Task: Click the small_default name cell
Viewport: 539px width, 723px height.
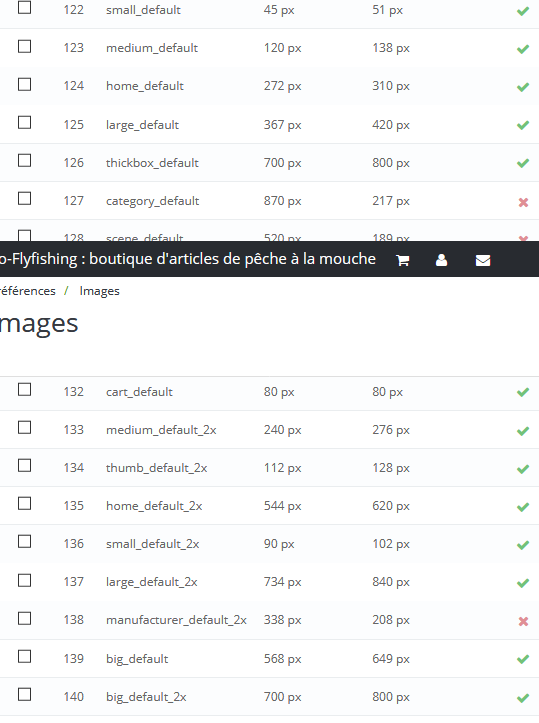Action: [143, 10]
